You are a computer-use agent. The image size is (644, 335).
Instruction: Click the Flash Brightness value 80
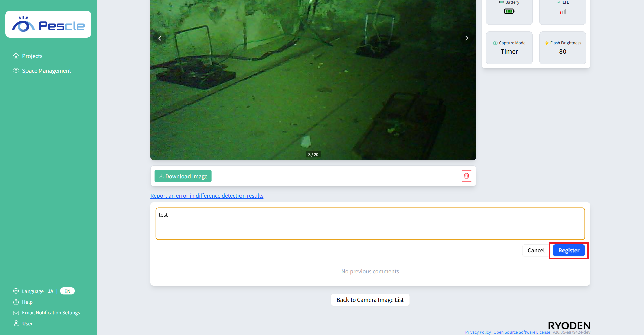(563, 51)
